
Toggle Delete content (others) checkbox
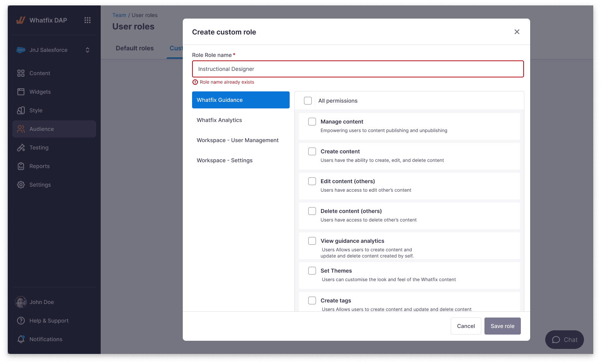pyautogui.click(x=312, y=211)
